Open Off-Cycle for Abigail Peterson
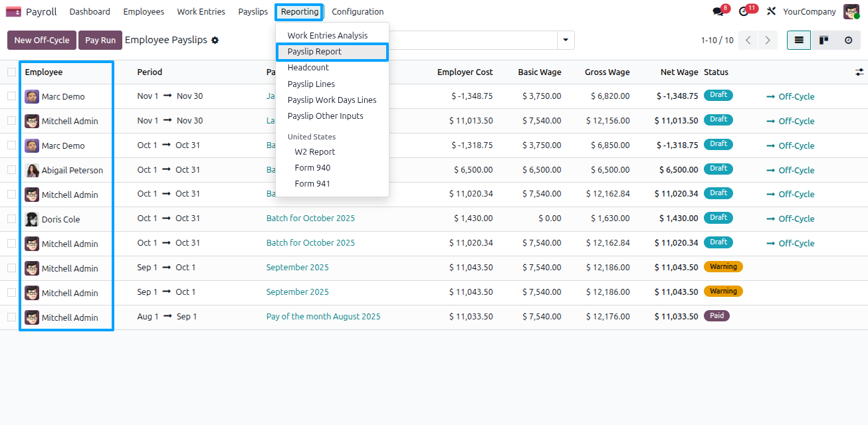Screen dimensions: 868x425 (790, 170)
